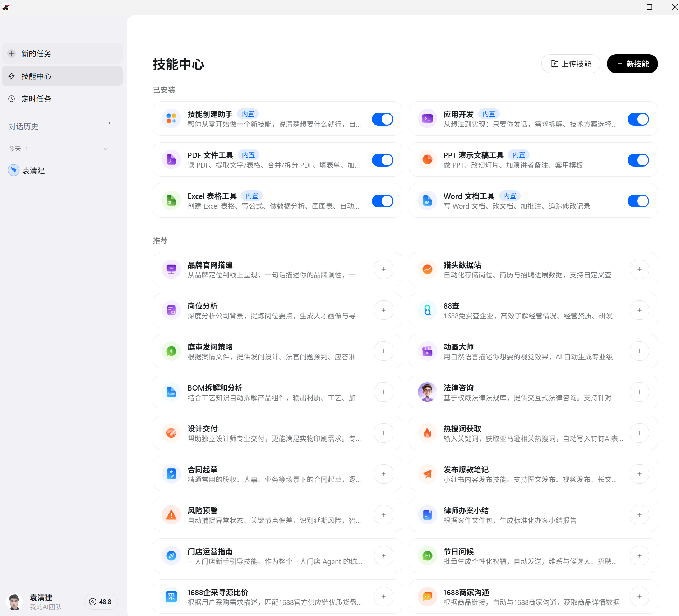Click the 1688商家沟通 chat icon
Screen dimensions: 679x616
coord(427,596)
